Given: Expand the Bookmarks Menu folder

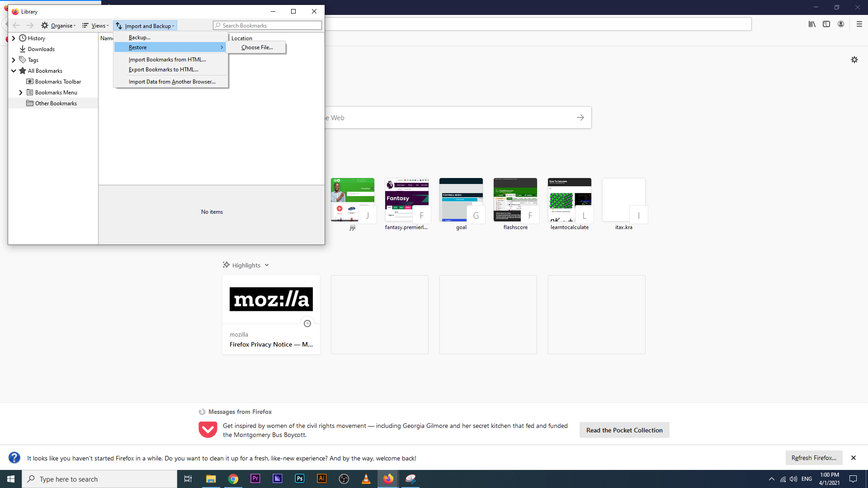Looking at the screenshot, I should (x=21, y=93).
